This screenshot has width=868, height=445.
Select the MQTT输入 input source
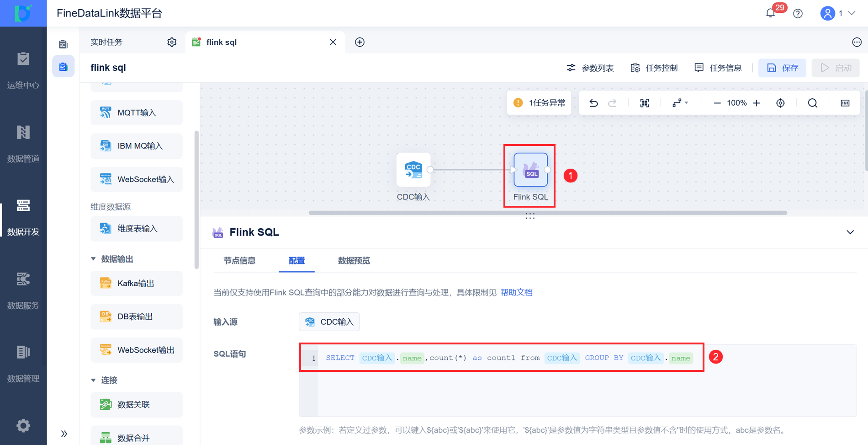136,113
